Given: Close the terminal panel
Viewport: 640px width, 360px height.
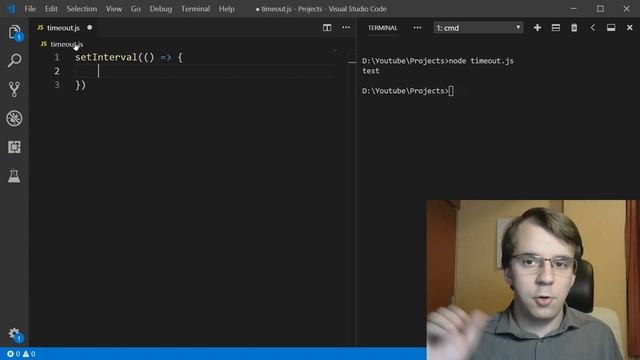Looking at the screenshot, I should pyautogui.click(x=629, y=27).
